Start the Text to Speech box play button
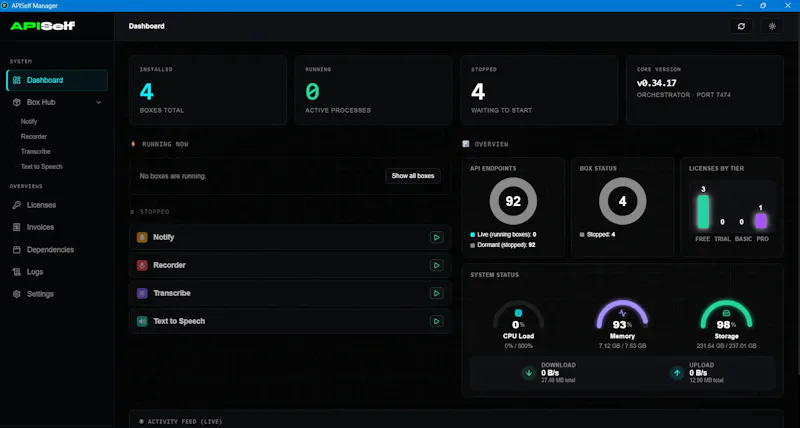The image size is (800, 428). point(436,321)
